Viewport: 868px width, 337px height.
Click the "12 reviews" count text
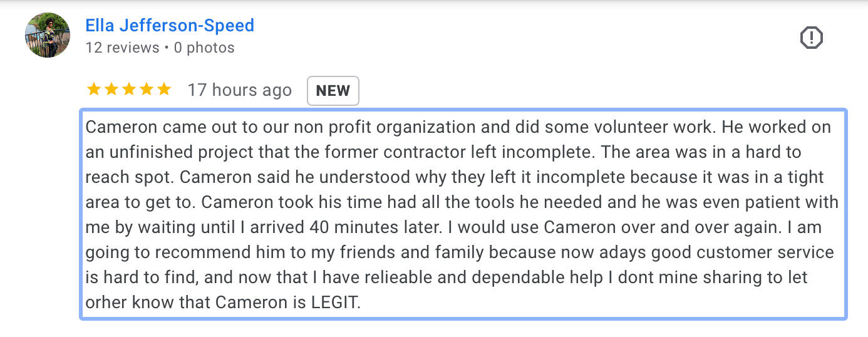pyautogui.click(x=122, y=48)
